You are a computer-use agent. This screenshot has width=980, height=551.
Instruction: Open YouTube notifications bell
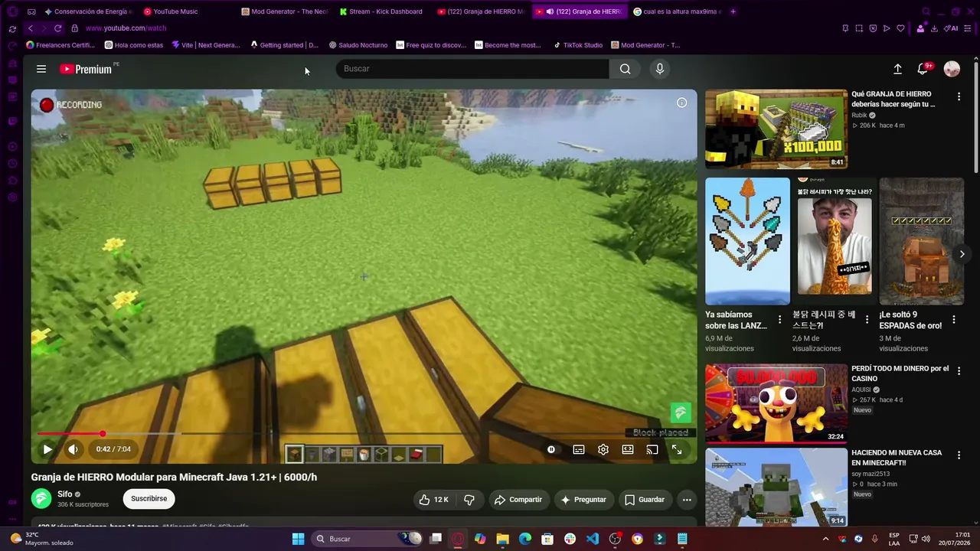[923, 69]
